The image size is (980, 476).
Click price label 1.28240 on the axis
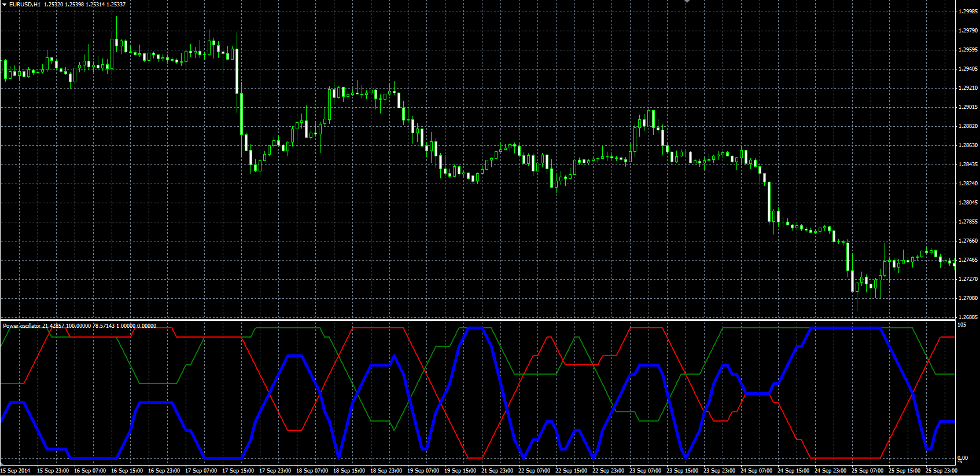(968, 184)
